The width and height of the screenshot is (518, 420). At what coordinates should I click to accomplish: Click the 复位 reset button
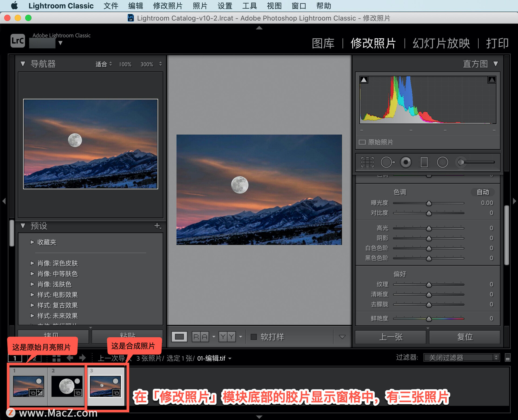point(465,337)
